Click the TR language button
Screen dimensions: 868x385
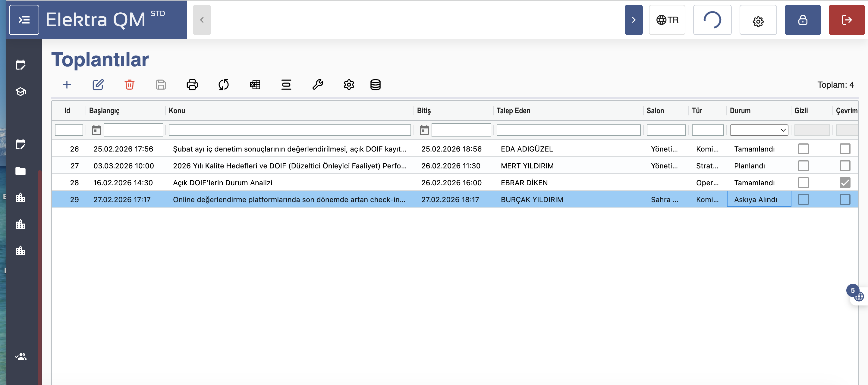[x=667, y=20]
